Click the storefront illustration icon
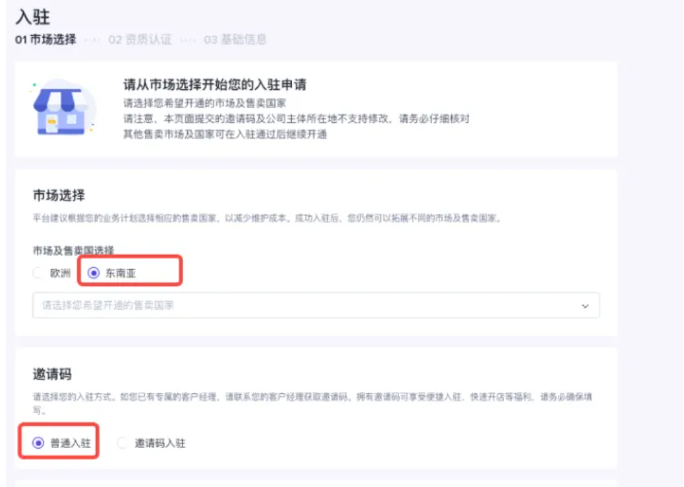 (63, 107)
